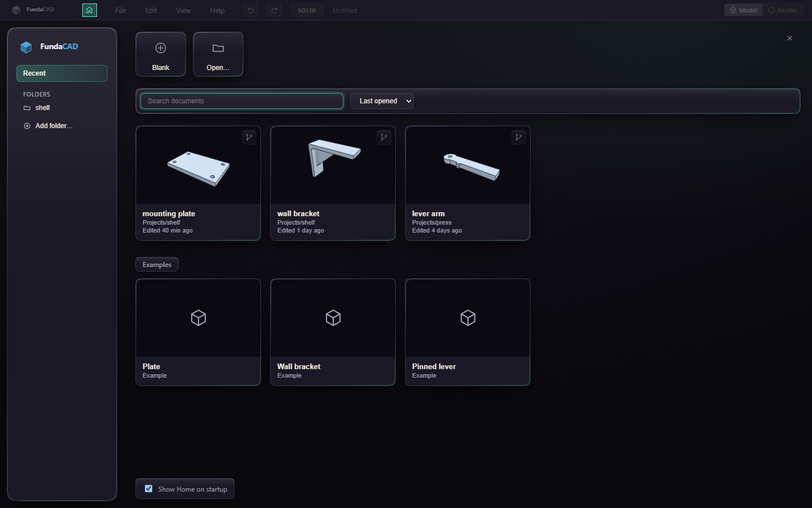Viewport: 812px width, 508px height.
Task: Click the FundaCAD cube logo in sidebar
Action: click(26, 47)
